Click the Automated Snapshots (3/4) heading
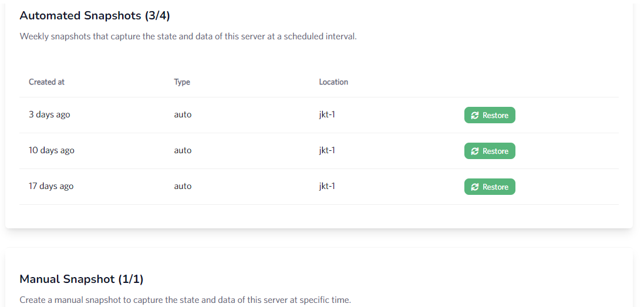Image resolution: width=644 pixels, height=307 pixels. [95, 16]
